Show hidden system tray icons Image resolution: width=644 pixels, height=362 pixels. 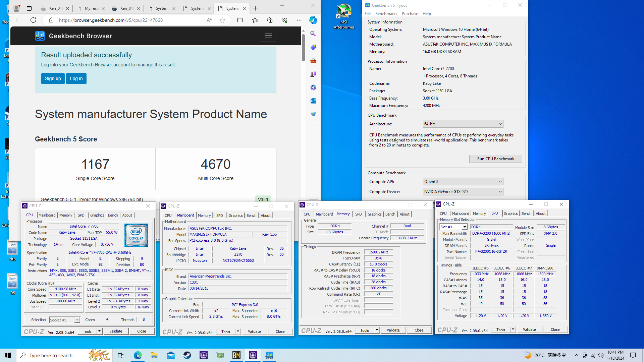click(576, 355)
